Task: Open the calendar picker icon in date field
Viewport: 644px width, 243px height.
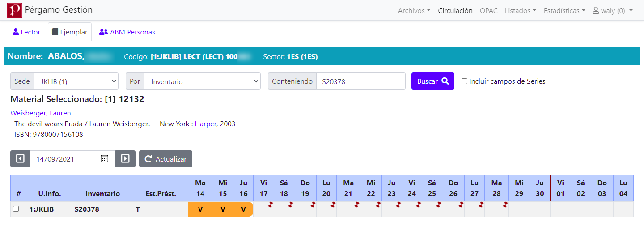Action: [104, 159]
